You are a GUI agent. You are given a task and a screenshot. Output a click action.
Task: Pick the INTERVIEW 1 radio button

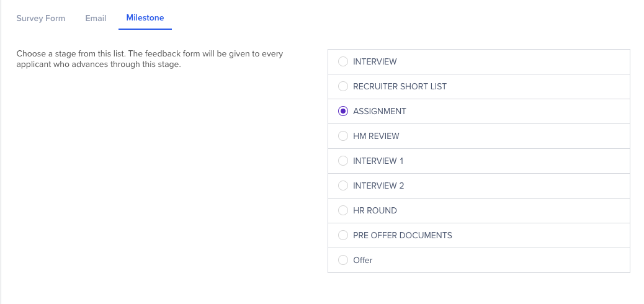[x=343, y=161]
